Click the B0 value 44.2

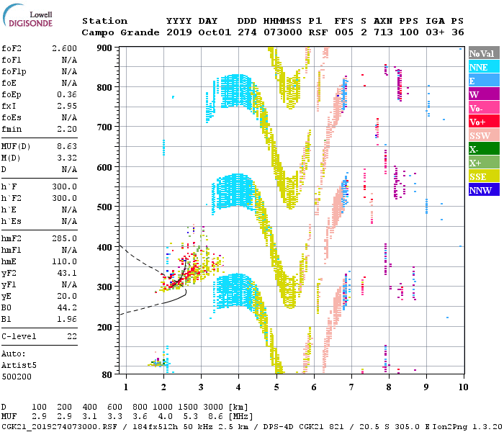point(67,307)
